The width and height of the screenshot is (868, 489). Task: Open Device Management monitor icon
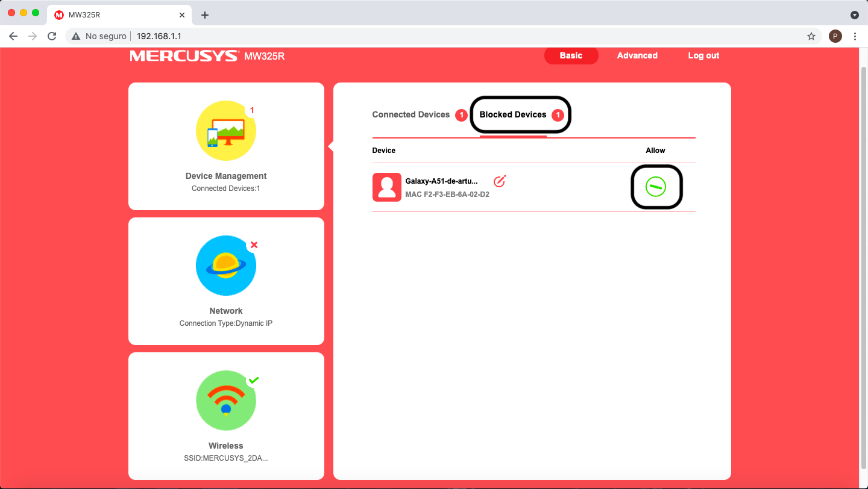point(226,131)
